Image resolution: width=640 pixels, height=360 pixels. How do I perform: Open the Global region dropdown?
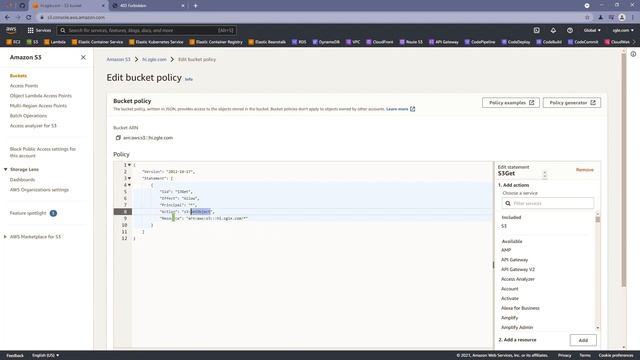click(592, 30)
